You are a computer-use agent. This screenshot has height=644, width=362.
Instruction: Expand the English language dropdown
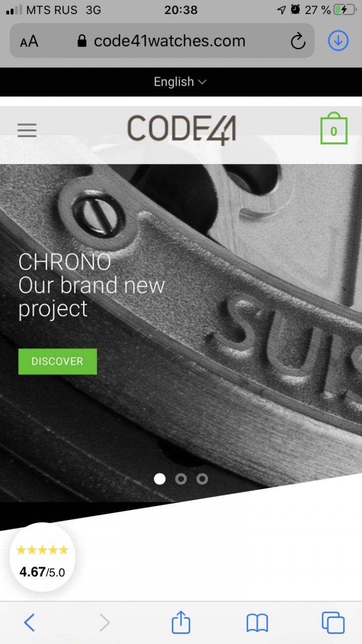180,82
